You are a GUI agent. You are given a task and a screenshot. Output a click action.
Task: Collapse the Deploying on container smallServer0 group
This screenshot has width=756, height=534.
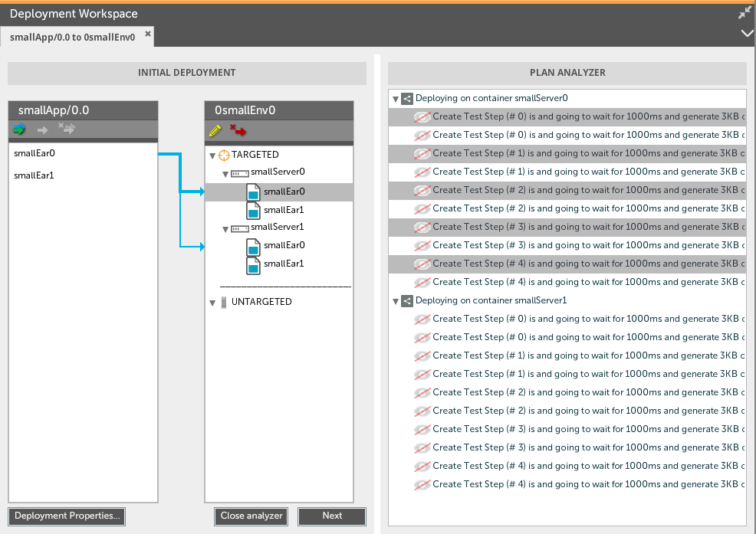click(x=395, y=99)
